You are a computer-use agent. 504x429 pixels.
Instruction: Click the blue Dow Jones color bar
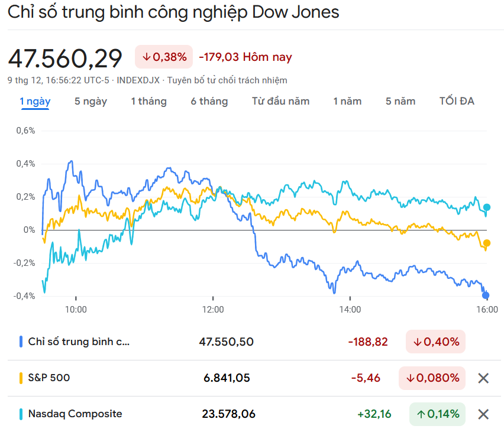[21, 342]
